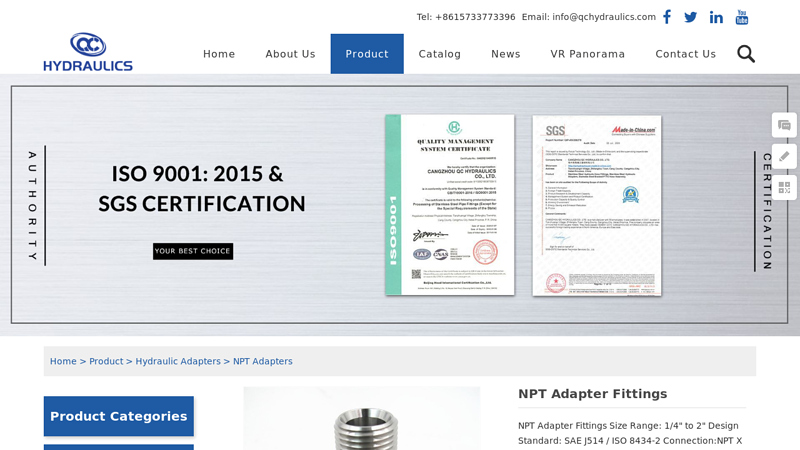The height and width of the screenshot is (450, 800).
Task: Click the Product breadcrumb link
Action: [106, 361]
